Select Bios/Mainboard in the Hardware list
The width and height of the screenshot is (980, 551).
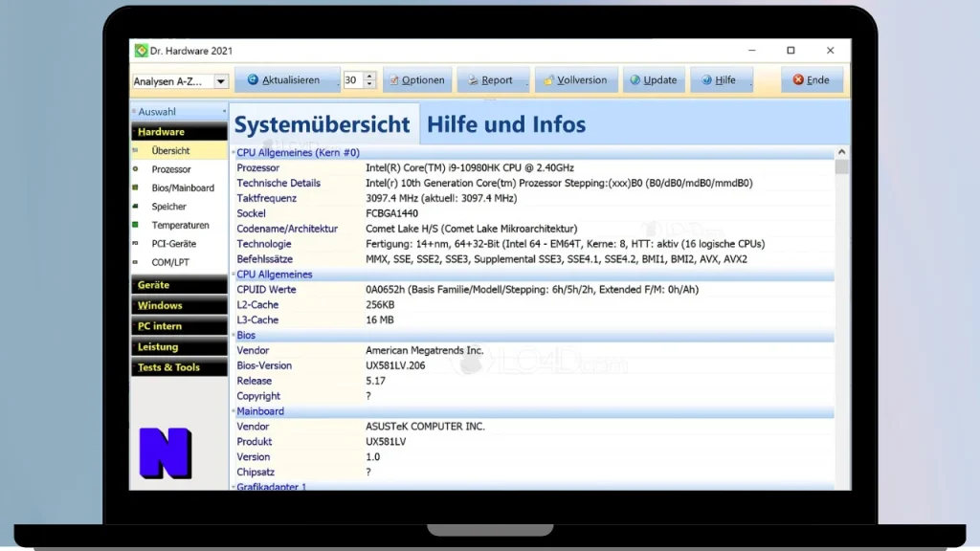pyautogui.click(x=179, y=187)
